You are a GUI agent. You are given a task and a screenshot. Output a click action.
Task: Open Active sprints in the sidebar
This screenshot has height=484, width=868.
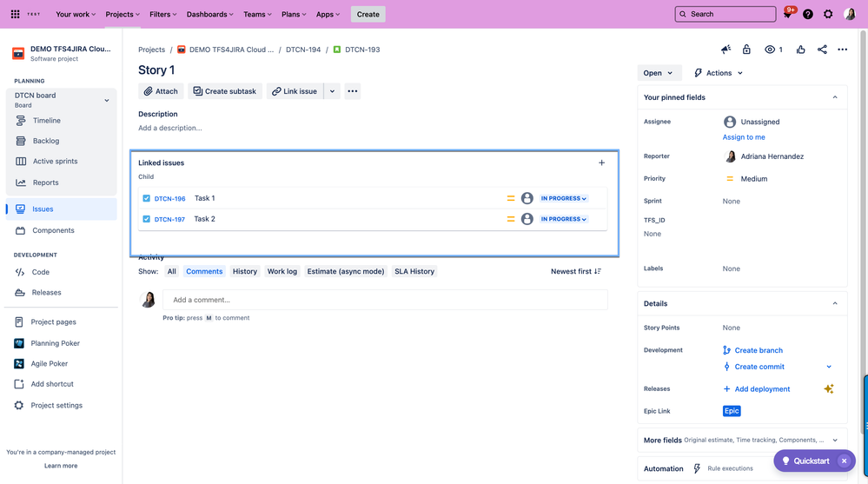(x=55, y=161)
